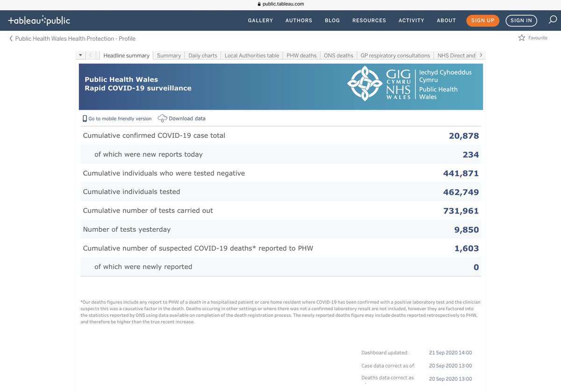This screenshot has width=561, height=392.
Task: Click 'Dashboard updated:' label
Action: 385,353
